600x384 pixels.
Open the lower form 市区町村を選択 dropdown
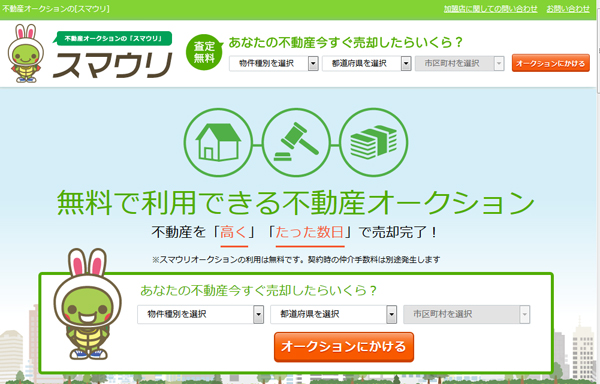[x=466, y=314]
